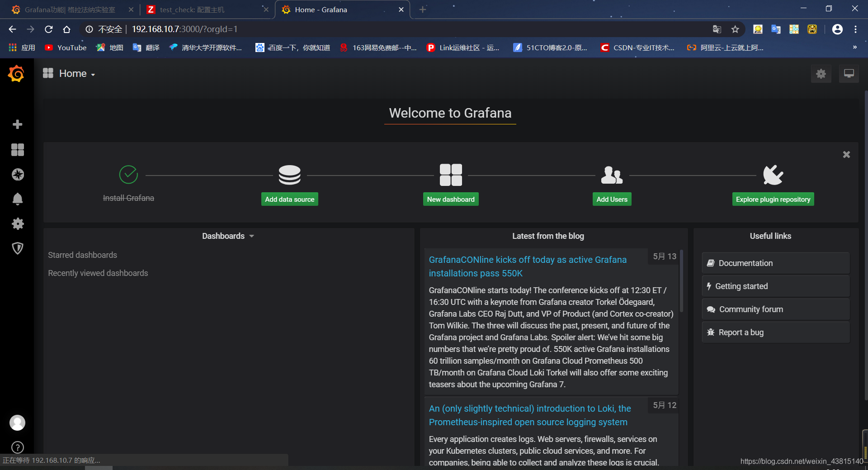Open the Explore compass icon in sidebar
Screen dimensions: 868x470
tap(18, 175)
